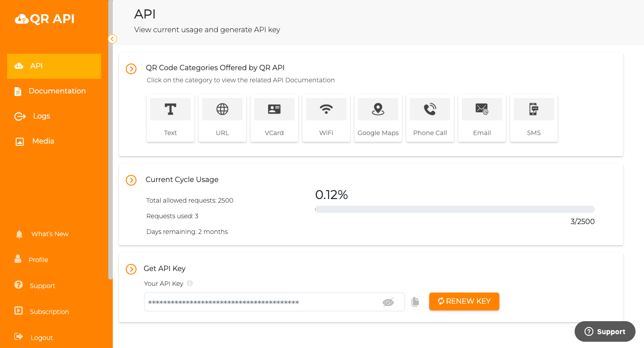Expand the Current Cycle Usage section
This screenshot has width=644, height=348.
(x=131, y=180)
